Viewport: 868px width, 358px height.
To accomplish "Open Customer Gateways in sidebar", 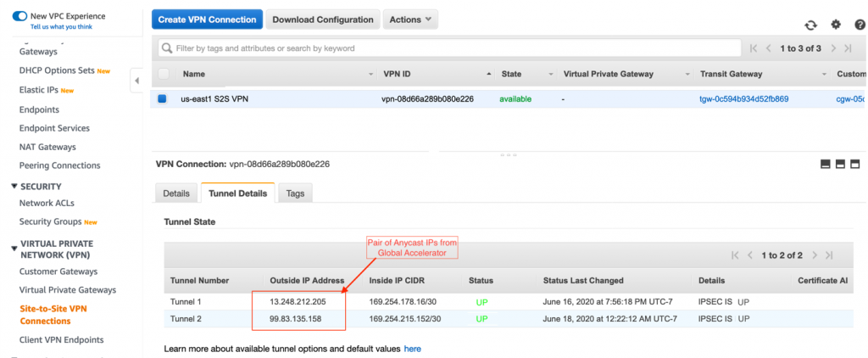I will point(58,271).
